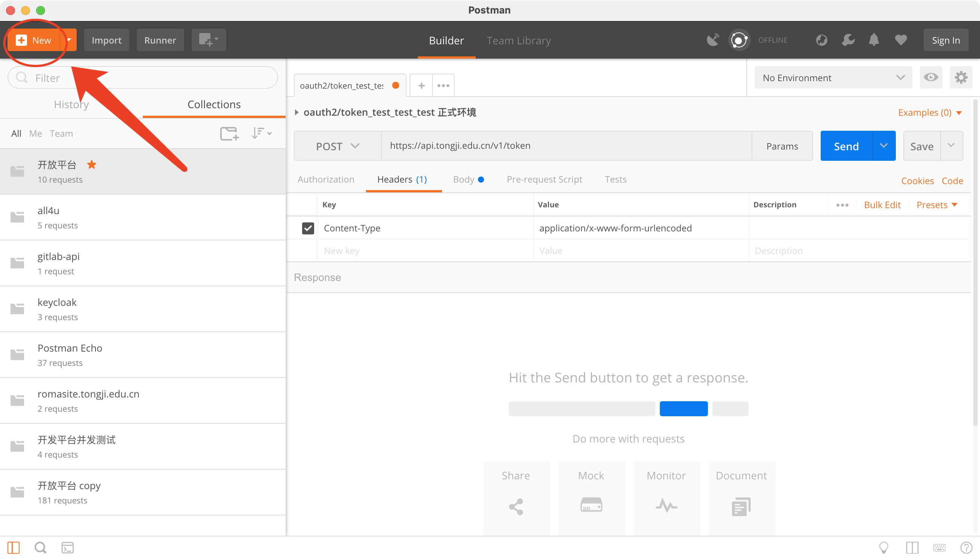Click the heart icon
The width and height of the screenshot is (980, 559).
tap(900, 40)
